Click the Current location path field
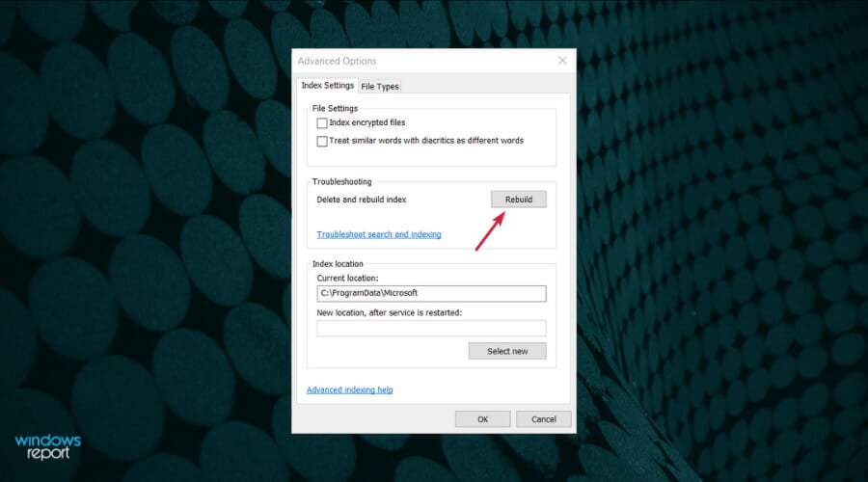The width and height of the screenshot is (868, 482). click(431, 293)
